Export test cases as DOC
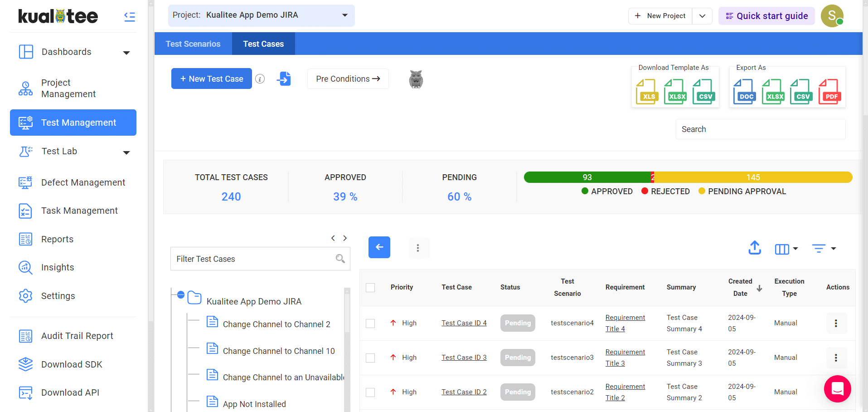 tap(744, 92)
